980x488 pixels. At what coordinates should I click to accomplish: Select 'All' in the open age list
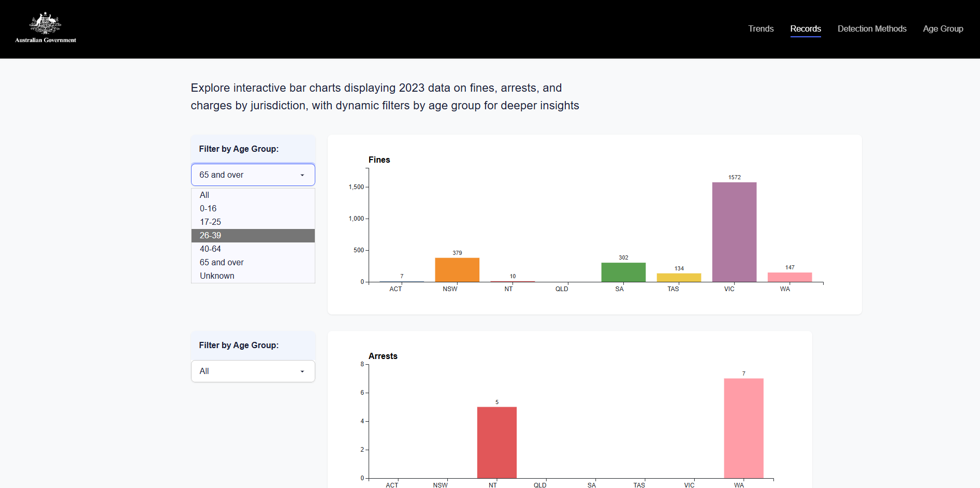(x=204, y=195)
